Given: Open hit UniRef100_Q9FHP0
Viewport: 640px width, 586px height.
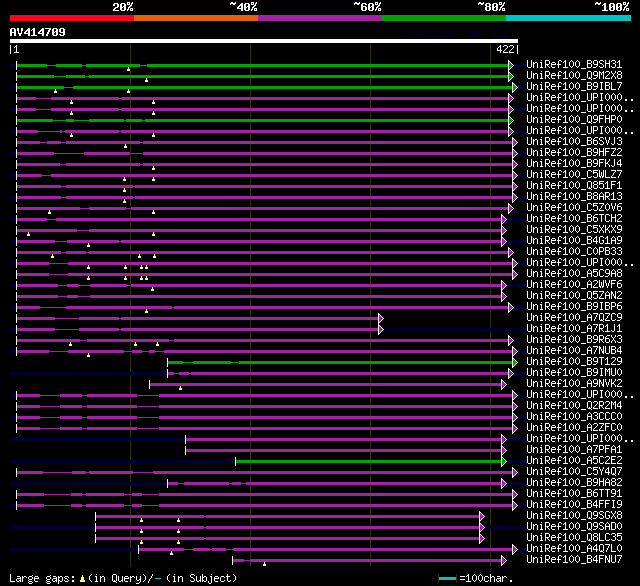Looking at the screenshot, I should coord(574,119).
